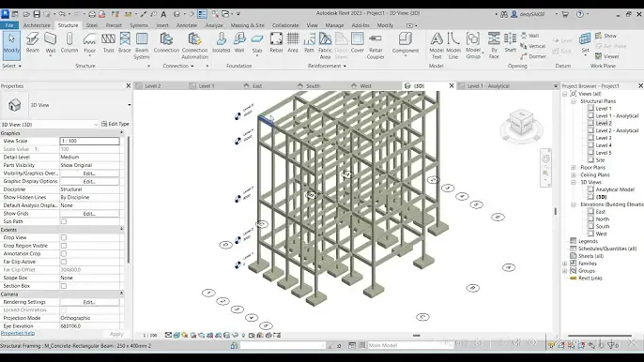Open the Level 1 - Analytical view tab
Image resolution: width=644 pixels, height=362 pixels.
coord(488,85)
